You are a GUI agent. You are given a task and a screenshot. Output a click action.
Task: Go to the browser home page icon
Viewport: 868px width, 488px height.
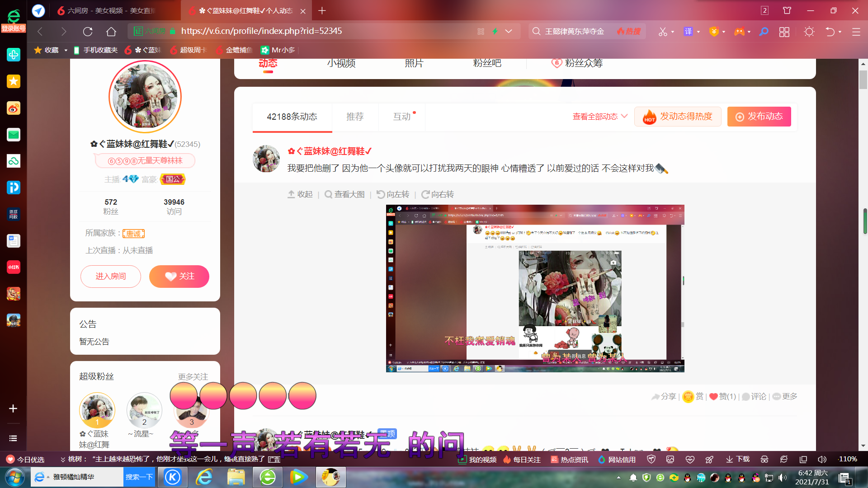coord(111,31)
